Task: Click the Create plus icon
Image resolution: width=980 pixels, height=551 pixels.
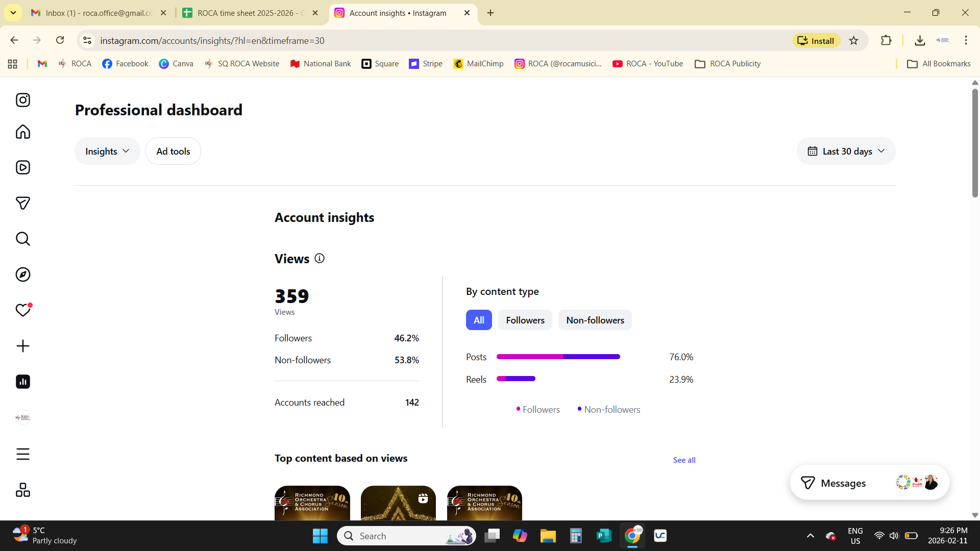Action: coord(23,346)
